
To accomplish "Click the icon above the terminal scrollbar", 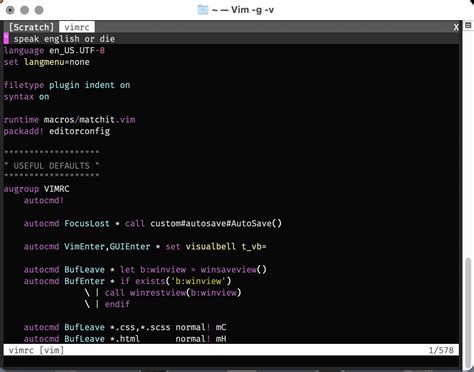I will [x=468, y=25].
